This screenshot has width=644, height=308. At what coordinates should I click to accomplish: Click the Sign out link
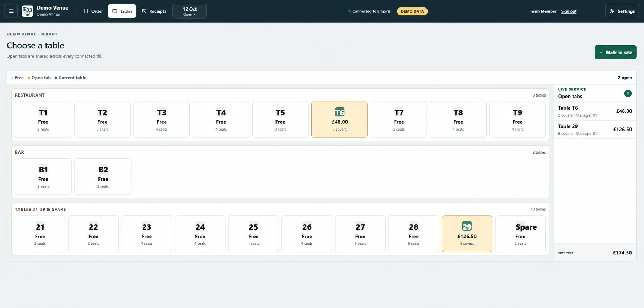click(x=569, y=11)
